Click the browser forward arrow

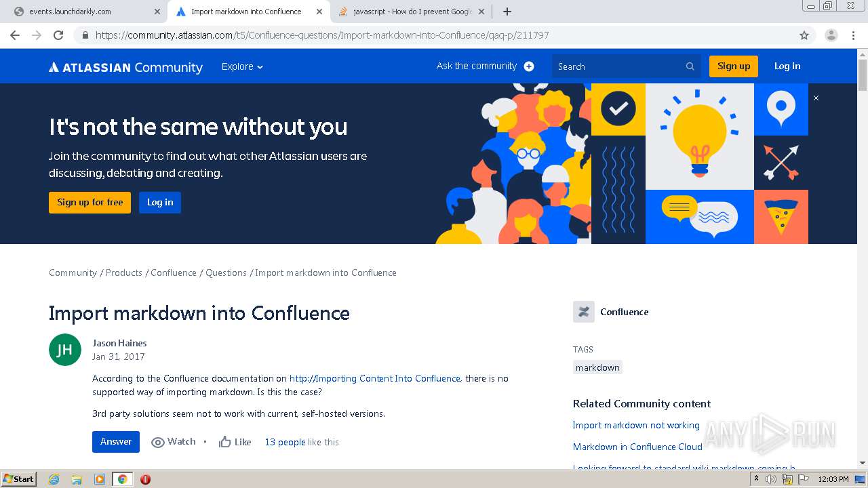37,35
